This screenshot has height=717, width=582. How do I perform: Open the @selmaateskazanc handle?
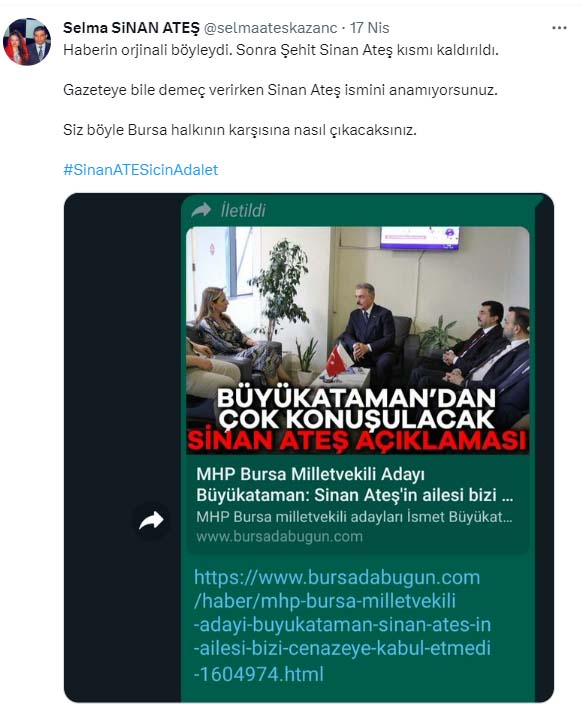click(270, 28)
